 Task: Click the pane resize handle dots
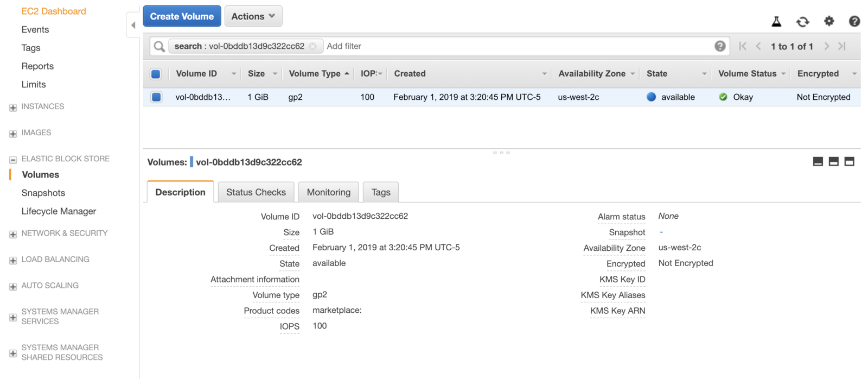[x=501, y=152]
